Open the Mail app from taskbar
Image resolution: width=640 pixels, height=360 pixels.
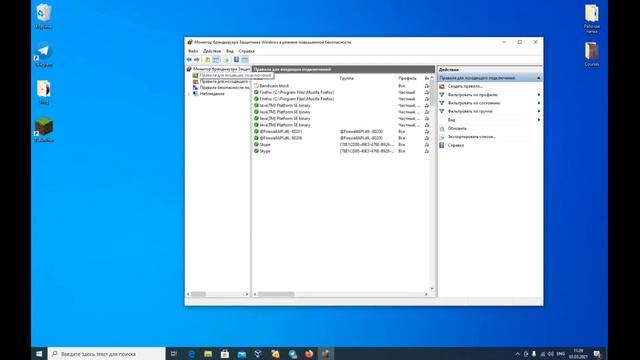(x=242, y=353)
